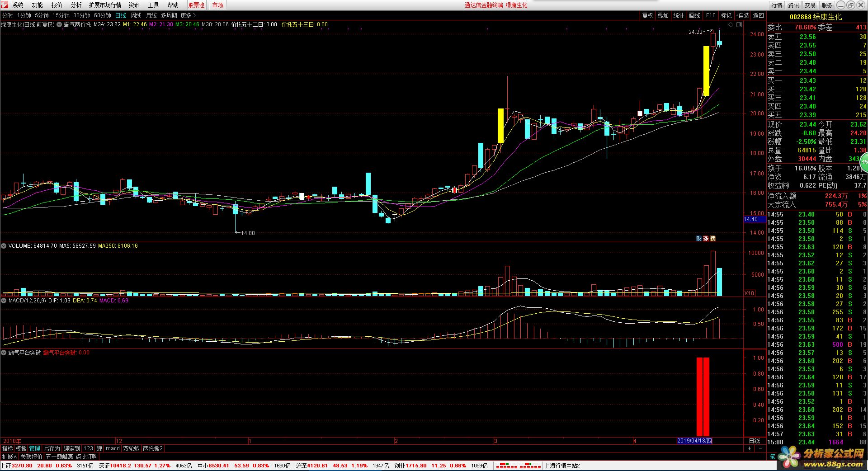Switch to 周线 weekly period
The image size is (868, 471).
pos(136,15)
